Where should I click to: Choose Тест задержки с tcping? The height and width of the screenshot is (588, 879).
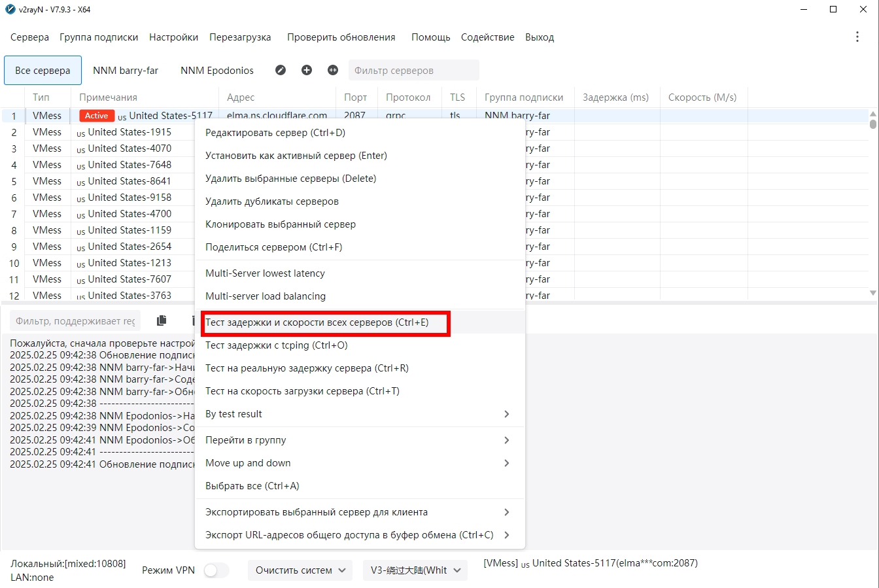pos(360,345)
